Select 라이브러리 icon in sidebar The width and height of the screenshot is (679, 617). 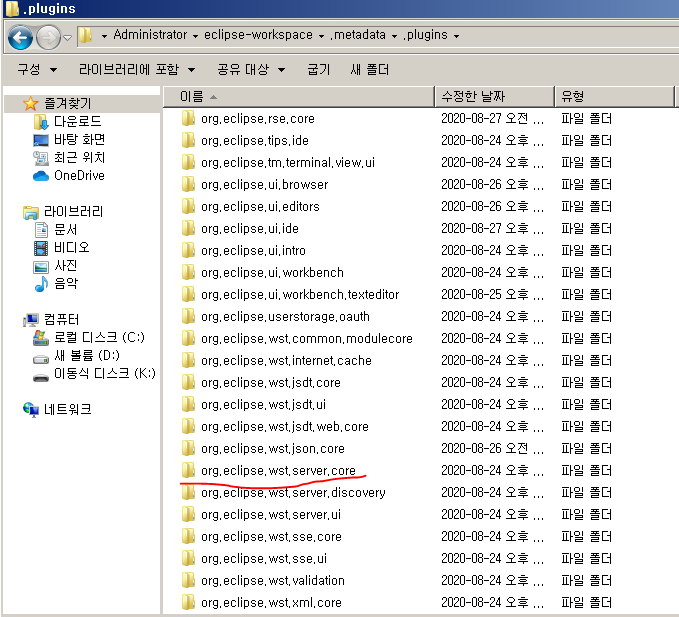point(31,212)
